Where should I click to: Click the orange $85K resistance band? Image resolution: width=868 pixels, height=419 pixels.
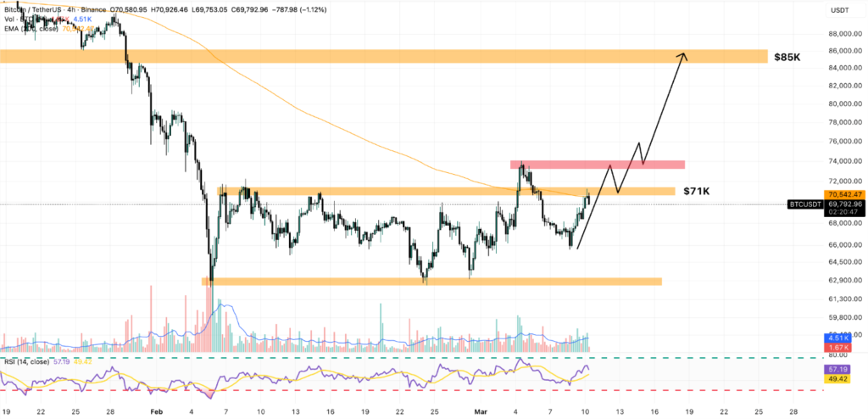point(381,57)
